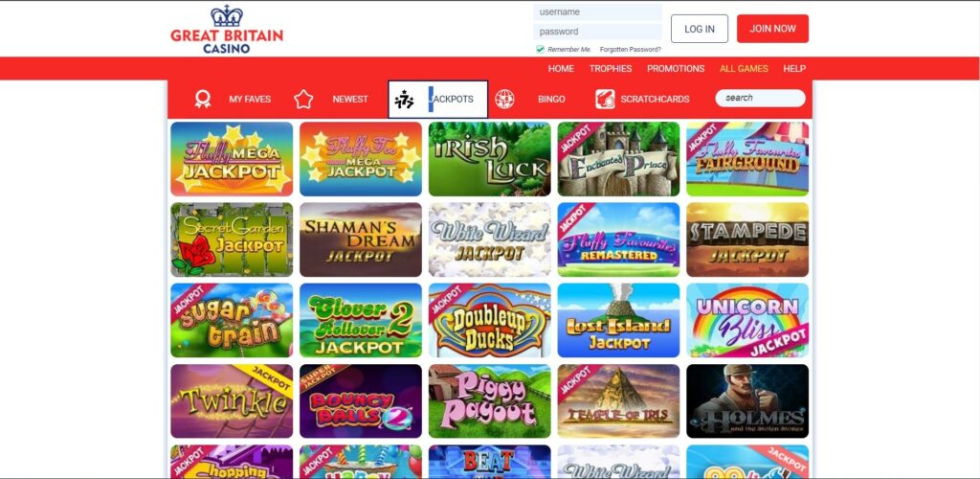Viewport: 980px width, 479px height.
Task: Open the Unicorn Bliss Jackpot thumbnail
Action: 746,320
